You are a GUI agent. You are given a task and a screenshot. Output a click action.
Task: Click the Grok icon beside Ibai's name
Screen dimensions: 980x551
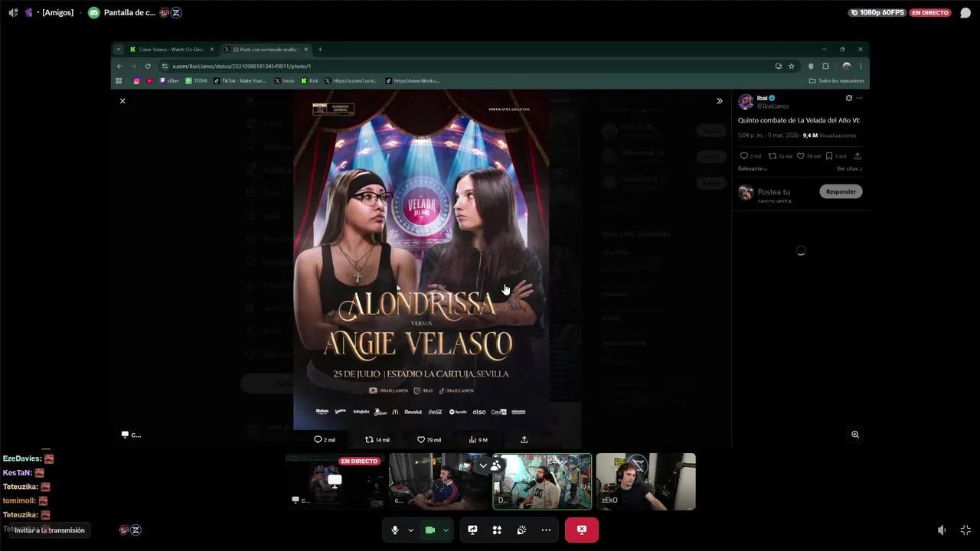pos(848,98)
